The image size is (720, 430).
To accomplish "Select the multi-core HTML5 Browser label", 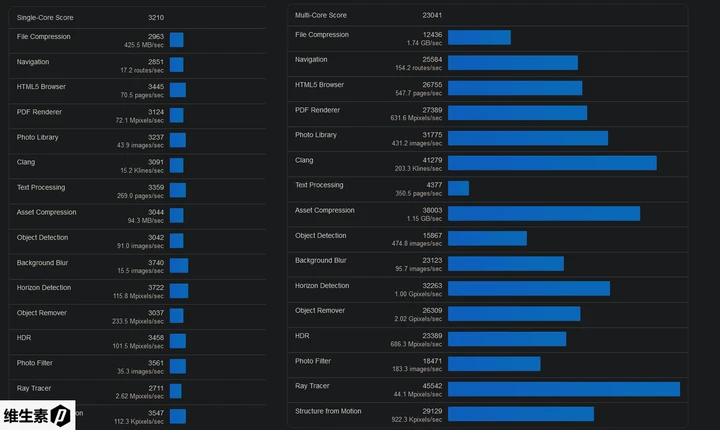I will coord(319,85).
